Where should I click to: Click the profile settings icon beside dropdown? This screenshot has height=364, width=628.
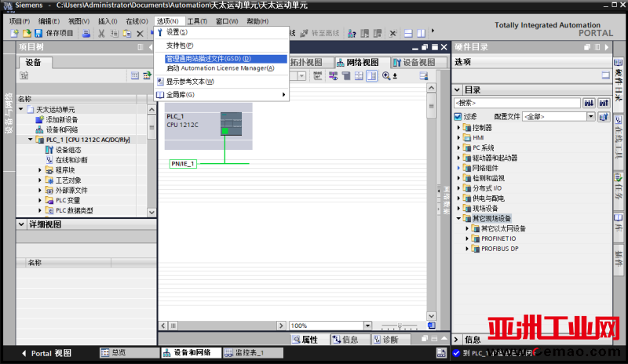[604, 117]
